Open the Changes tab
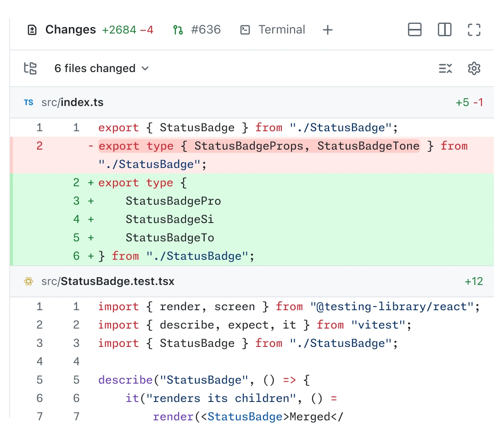Viewport: 504px width, 435px height. pos(90,30)
